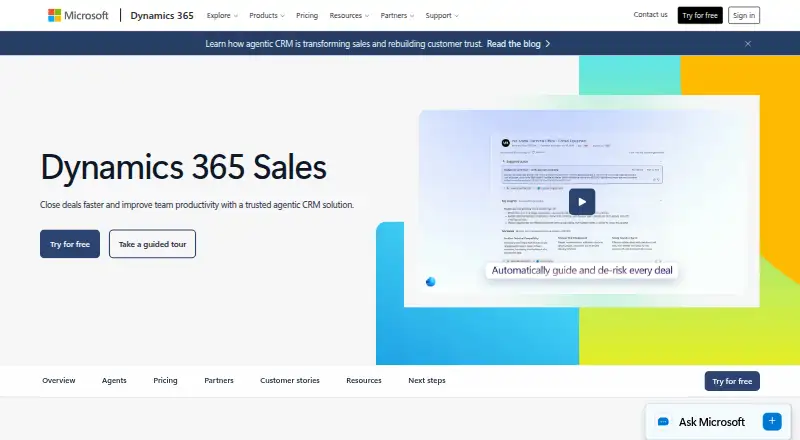Click the 'Close deals faster' subtitle text
Screen dimensions: 800x440
pyautogui.click(x=197, y=205)
